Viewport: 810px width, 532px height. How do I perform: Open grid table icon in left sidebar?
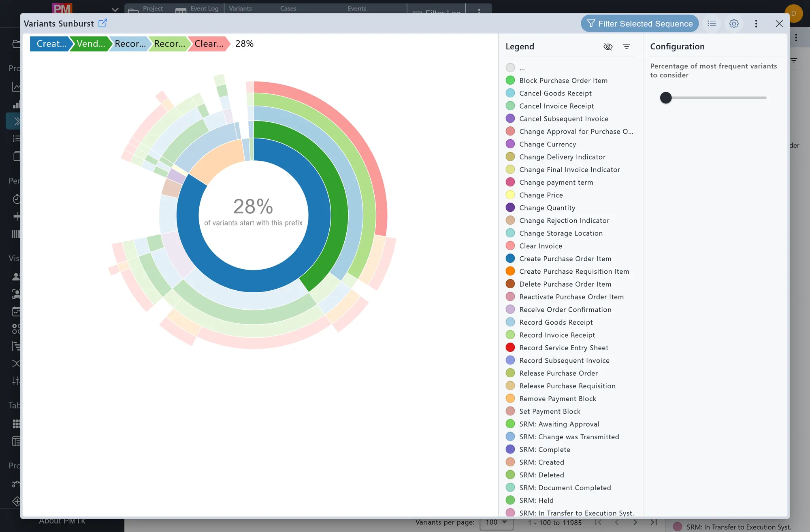coord(16,423)
